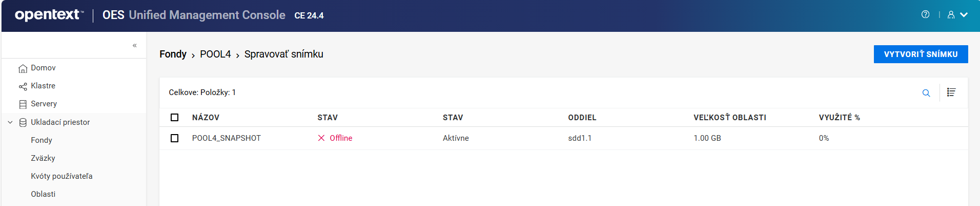Image resolution: width=980 pixels, height=206 pixels.
Task: Click the Servery server icon
Action: [23, 104]
